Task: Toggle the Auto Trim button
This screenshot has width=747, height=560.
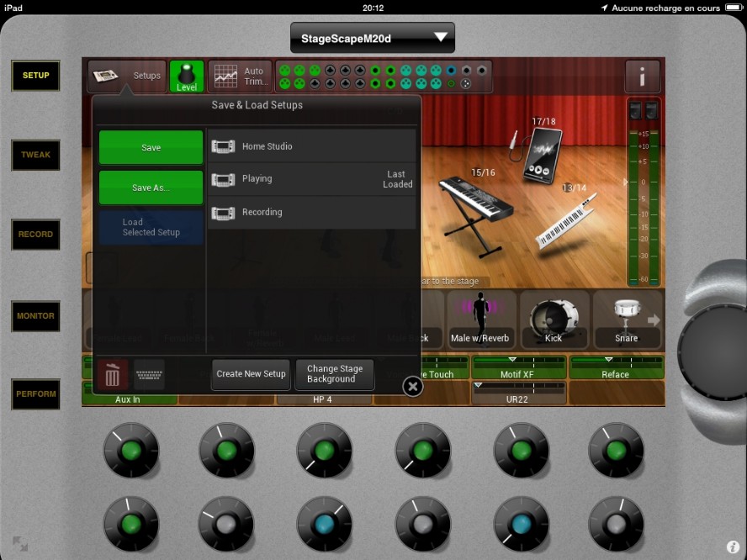Action: point(240,77)
